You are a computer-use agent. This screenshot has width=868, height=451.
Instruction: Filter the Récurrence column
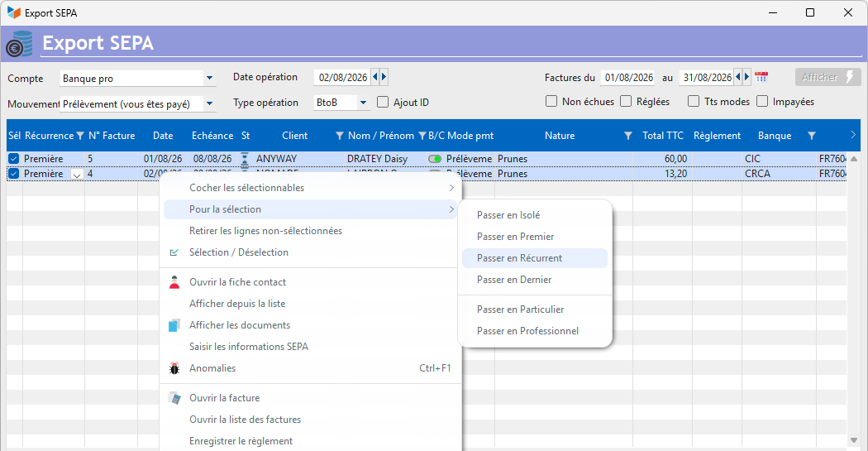pyautogui.click(x=79, y=136)
